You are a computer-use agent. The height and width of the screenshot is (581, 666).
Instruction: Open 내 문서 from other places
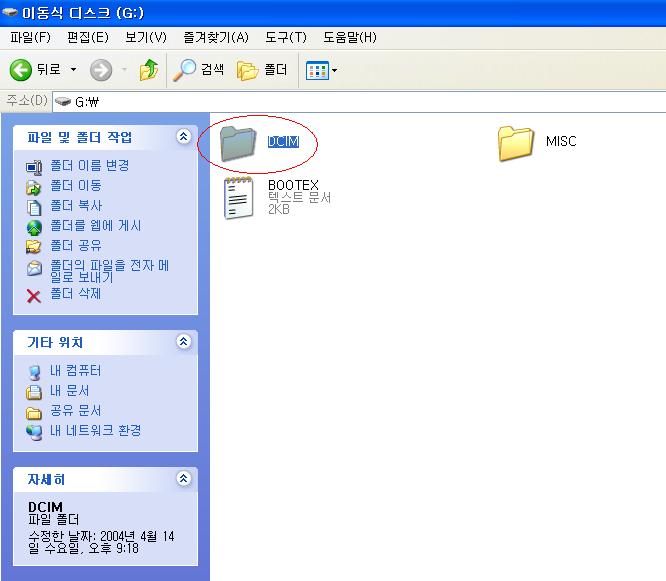69,391
